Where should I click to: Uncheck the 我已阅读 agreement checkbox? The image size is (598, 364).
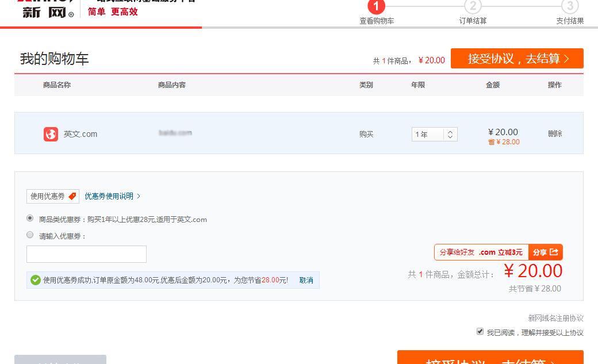pyautogui.click(x=479, y=332)
